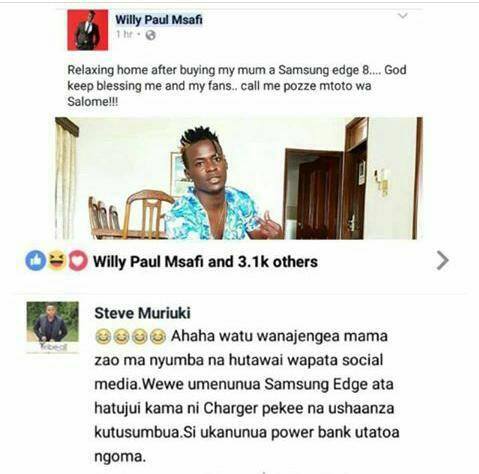Image resolution: width=479 pixels, height=474 pixels.
Task: Click the '1 hr' post timestamp
Action: coord(124,35)
